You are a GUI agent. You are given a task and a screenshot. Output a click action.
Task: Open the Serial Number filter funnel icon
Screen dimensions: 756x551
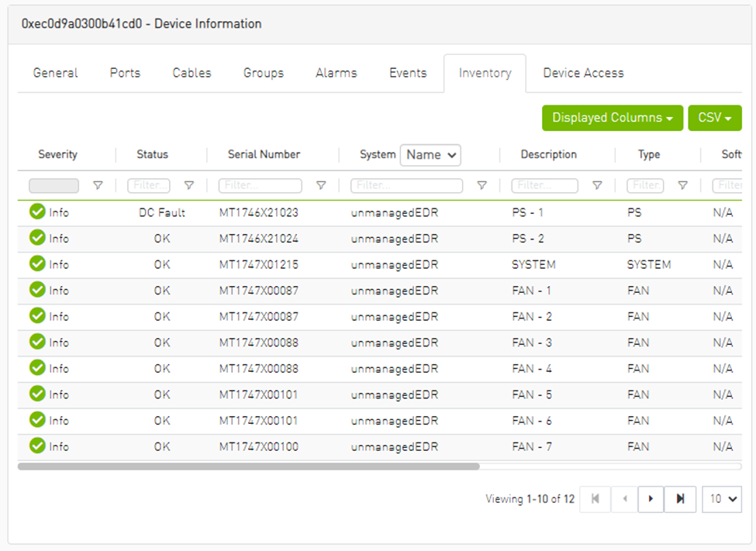point(321,186)
